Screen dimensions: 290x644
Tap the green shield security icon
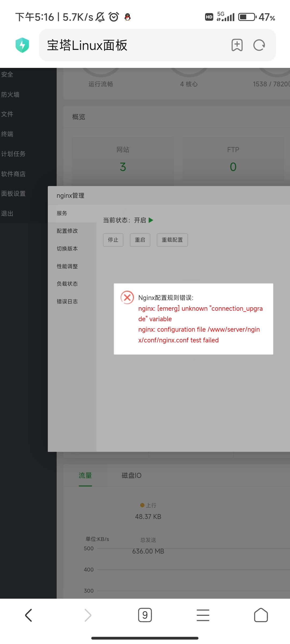[22, 45]
